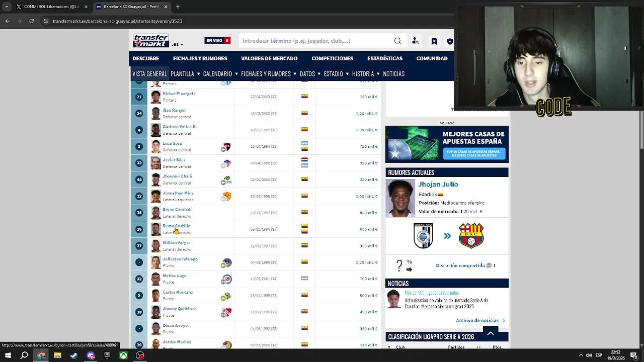644x362 pixels.
Task: Click the browser address bar URL
Action: [117, 21]
